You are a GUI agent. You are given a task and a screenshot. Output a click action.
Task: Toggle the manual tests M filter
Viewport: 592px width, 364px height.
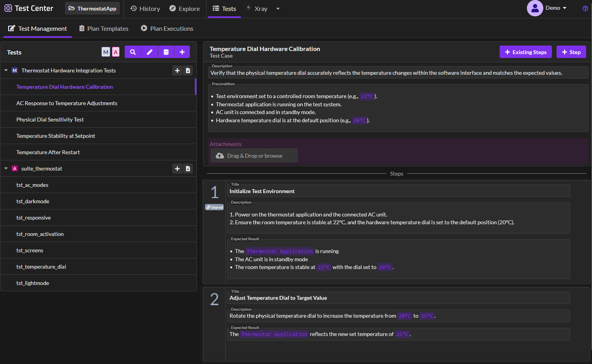pos(106,52)
